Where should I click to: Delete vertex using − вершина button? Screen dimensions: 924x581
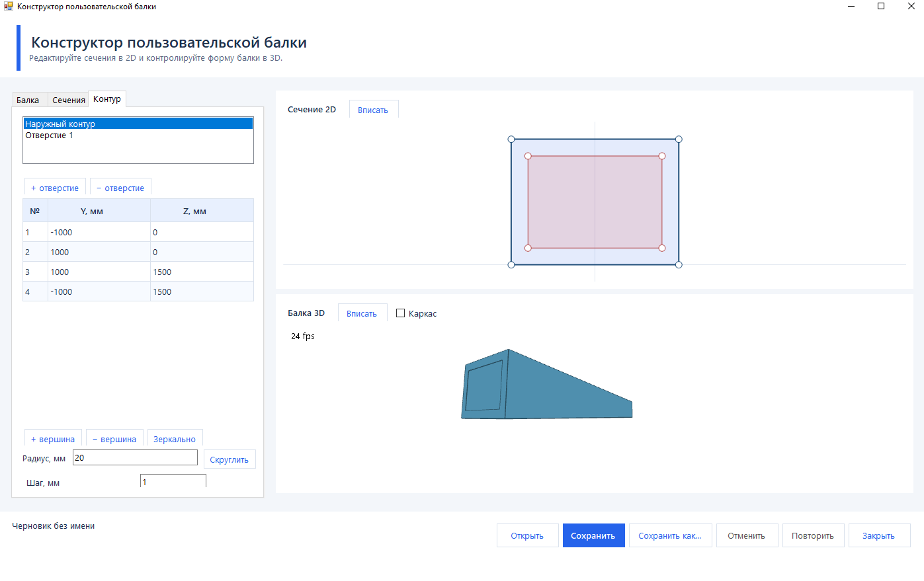click(x=114, y=439)
